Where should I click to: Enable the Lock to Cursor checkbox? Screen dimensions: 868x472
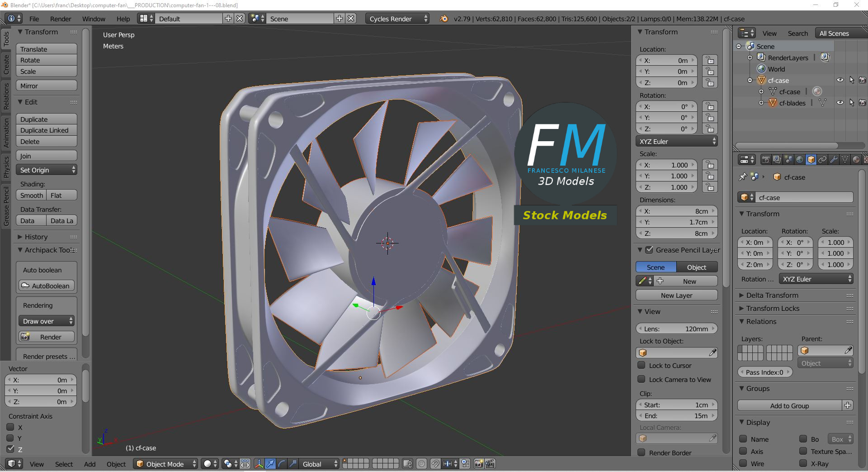click(641, 365)
